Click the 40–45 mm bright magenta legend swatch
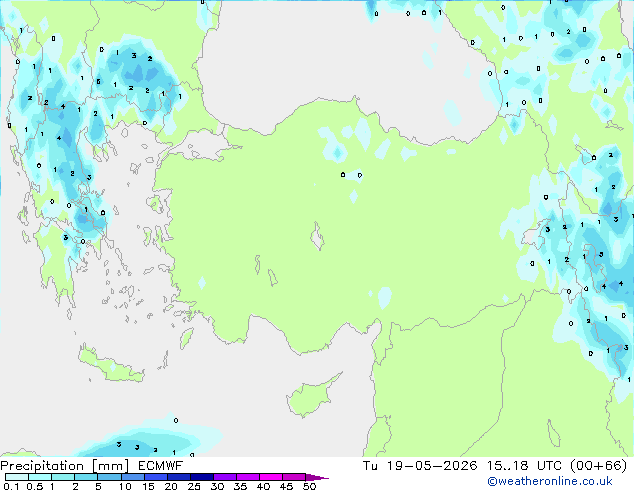 pyautogui.click(x=271, y=477)
